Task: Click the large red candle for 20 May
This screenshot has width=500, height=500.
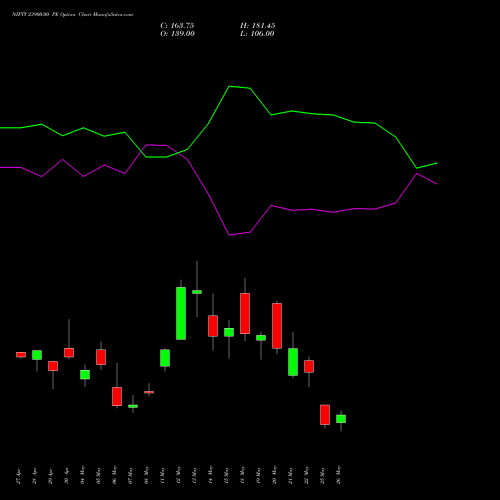Action: pyautogui.click(x=277, y=326)
